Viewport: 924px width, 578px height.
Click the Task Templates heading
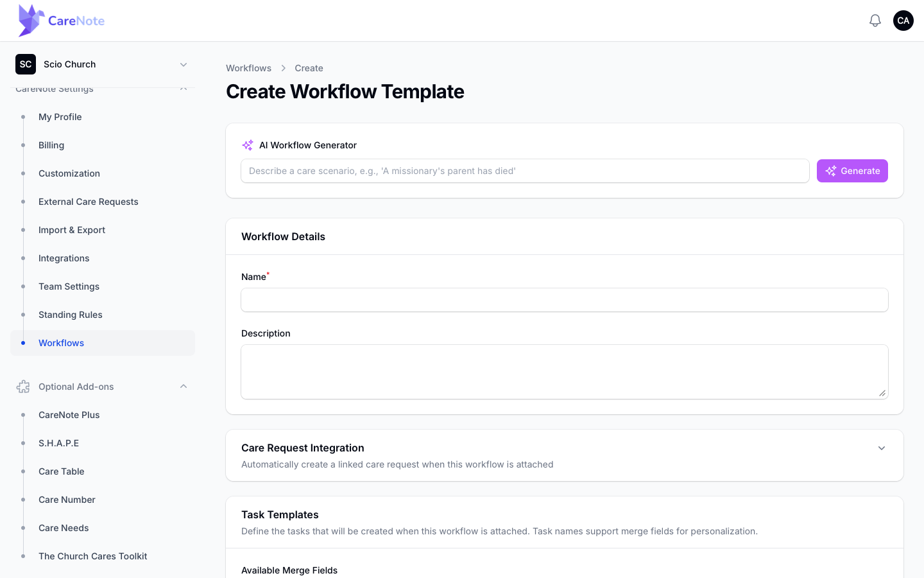(280, 514)
